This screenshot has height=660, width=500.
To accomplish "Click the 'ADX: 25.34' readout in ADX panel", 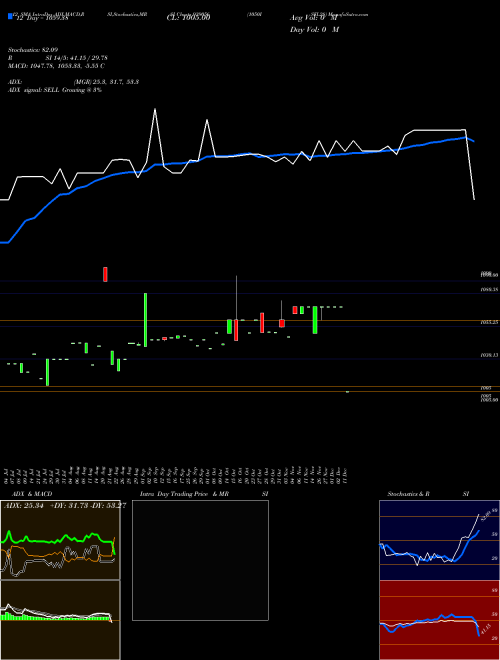I will [22, 506].
